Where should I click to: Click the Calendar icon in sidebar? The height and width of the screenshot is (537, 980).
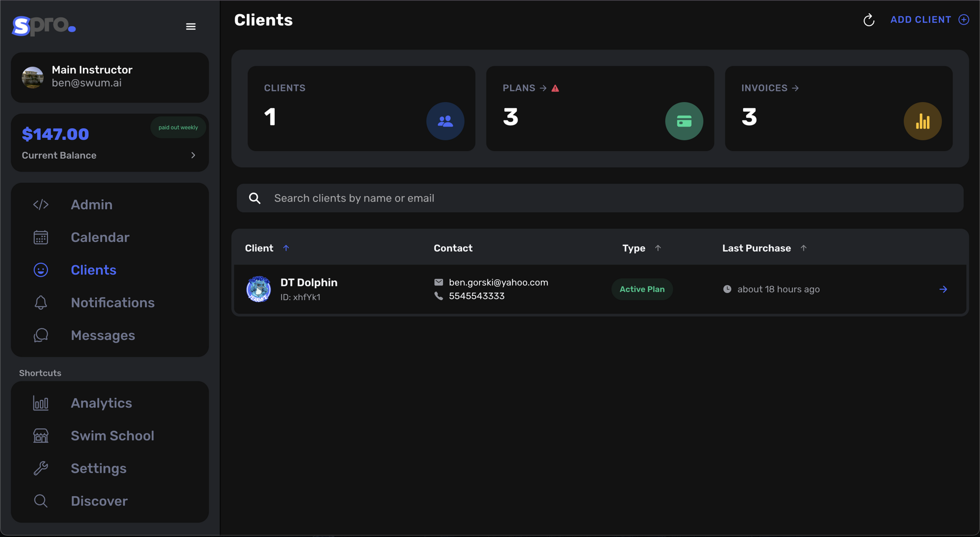tap(41, 237)
